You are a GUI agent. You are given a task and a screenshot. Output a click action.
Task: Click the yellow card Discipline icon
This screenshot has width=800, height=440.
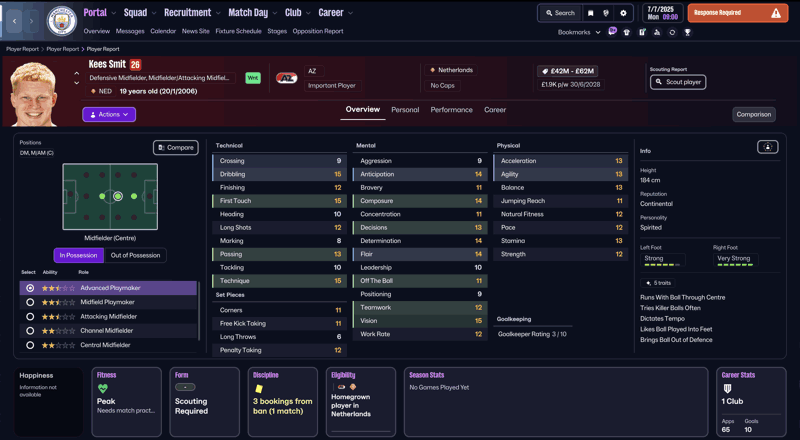pos(259,389)
